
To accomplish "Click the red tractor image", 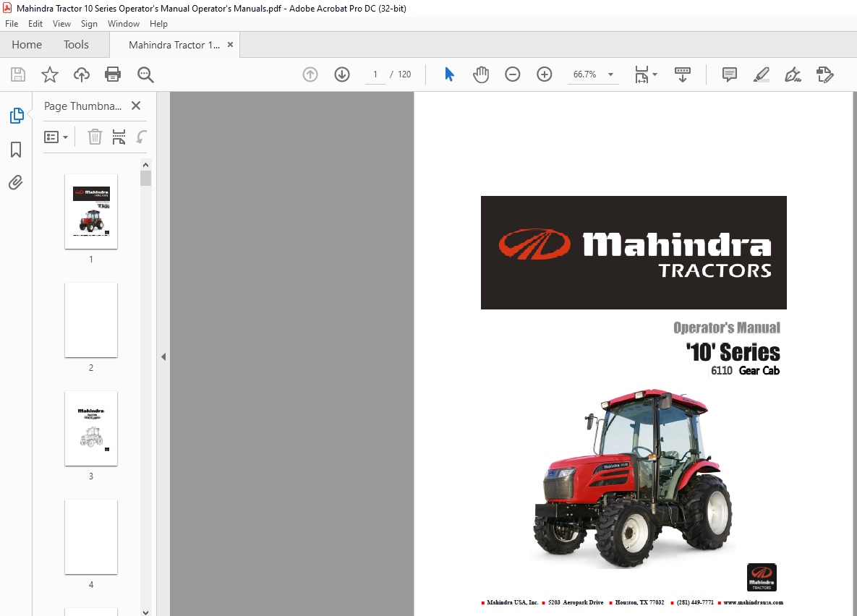I will (633, 478).
